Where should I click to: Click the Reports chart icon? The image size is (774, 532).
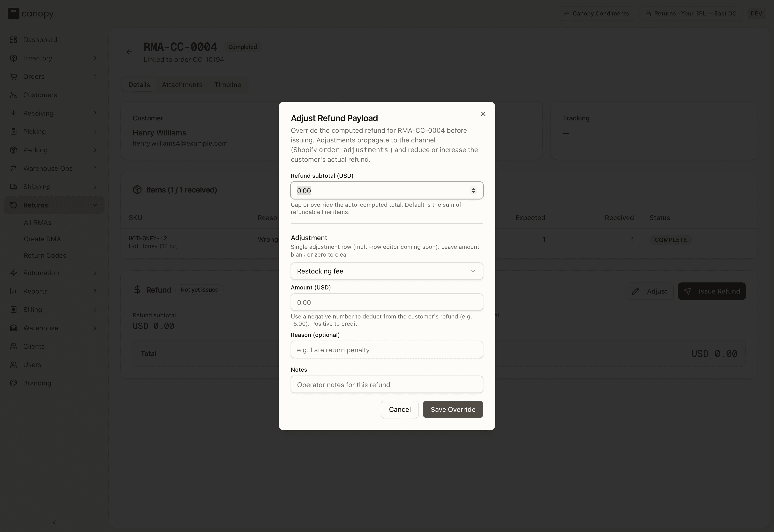pos(14,291)
